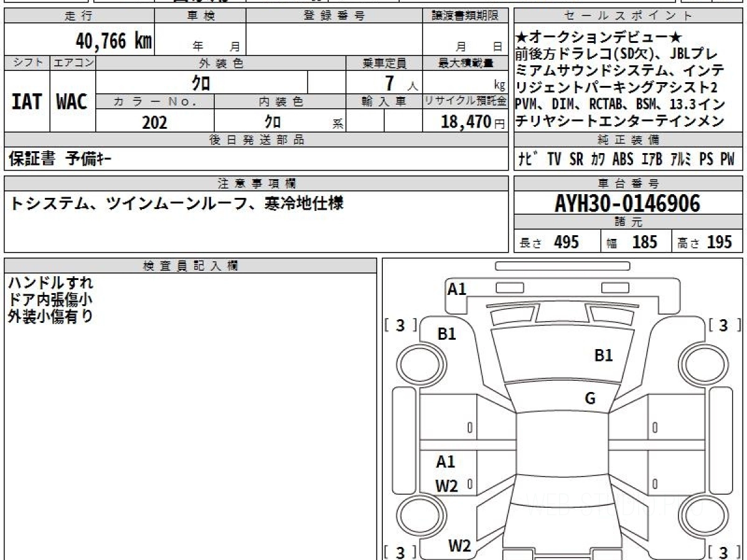Screen dimensions: 747x560
Task: Select the 最大積載量 header
Action: click(x=465, y=63)
